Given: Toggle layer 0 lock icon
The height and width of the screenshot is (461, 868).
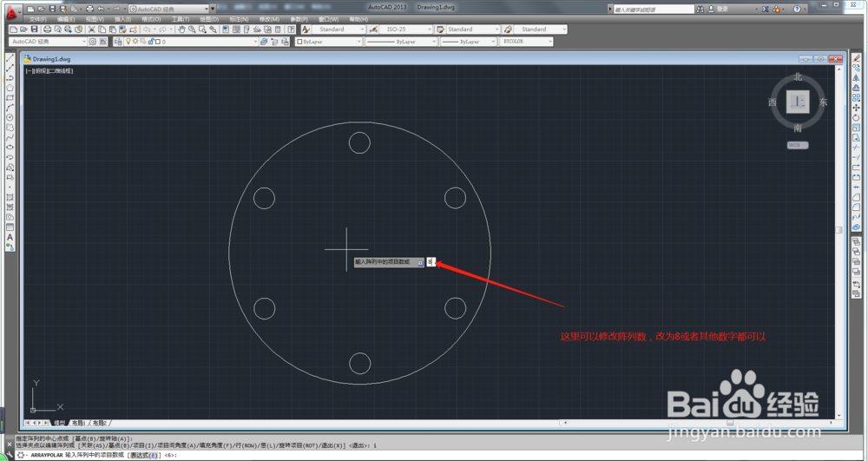Looking at the screenshot, I should 150,42.
